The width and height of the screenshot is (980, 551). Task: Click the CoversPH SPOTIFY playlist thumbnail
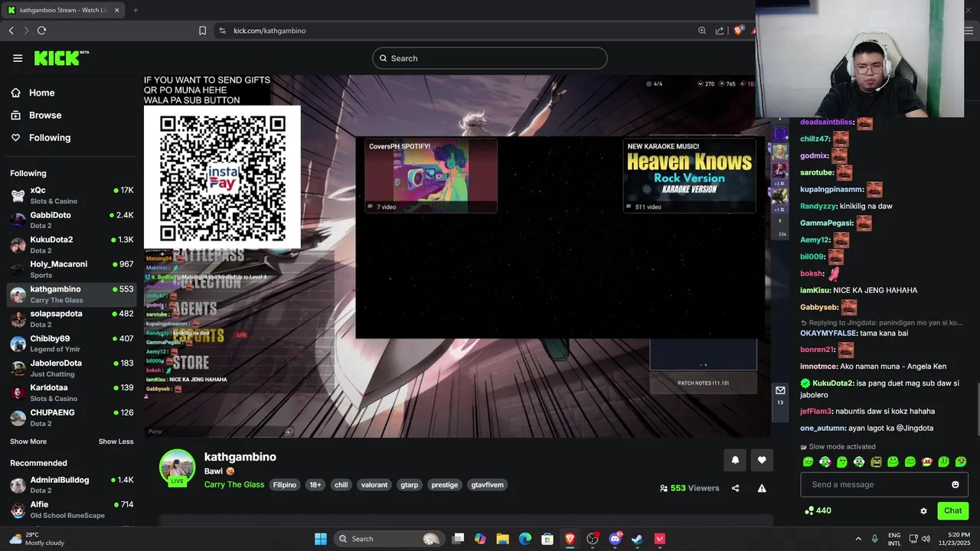430,175
